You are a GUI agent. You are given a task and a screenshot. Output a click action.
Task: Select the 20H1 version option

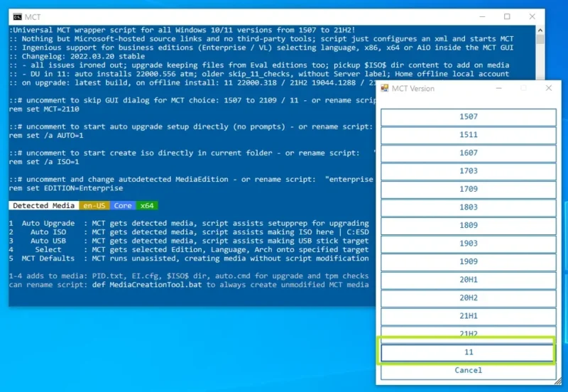pos(468,280)
